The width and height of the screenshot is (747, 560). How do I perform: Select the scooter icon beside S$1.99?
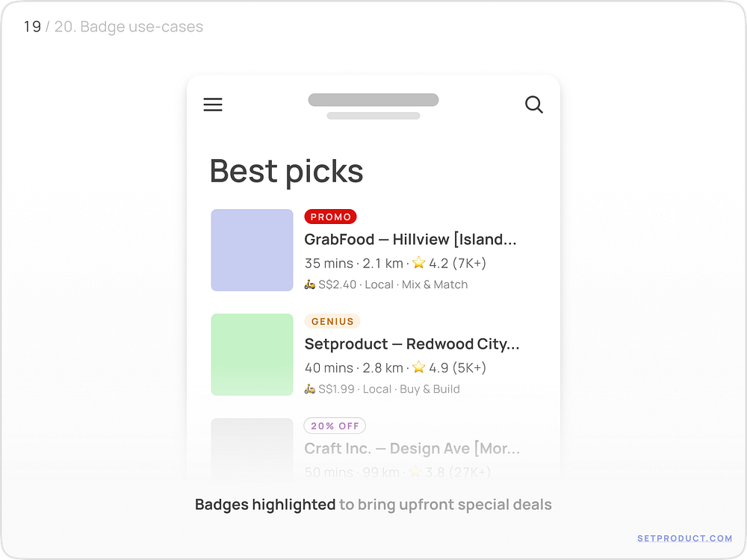[x=309, y=388]
